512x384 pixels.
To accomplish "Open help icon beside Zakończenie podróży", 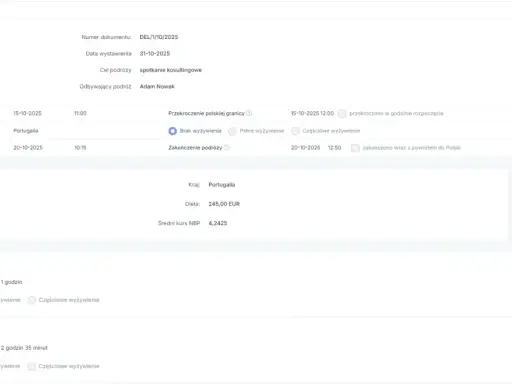I will click(x=227, y=147).
